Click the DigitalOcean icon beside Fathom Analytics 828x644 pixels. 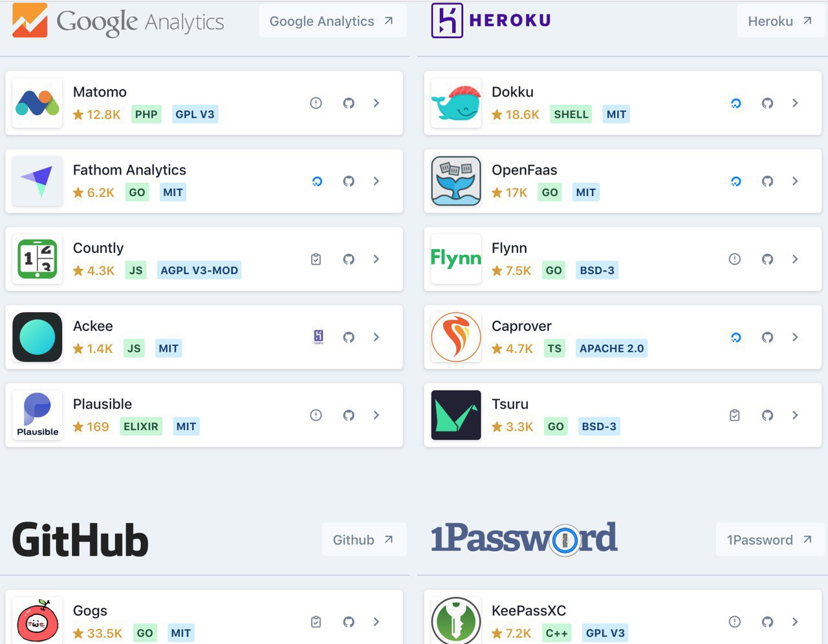[x=317, y=182]
